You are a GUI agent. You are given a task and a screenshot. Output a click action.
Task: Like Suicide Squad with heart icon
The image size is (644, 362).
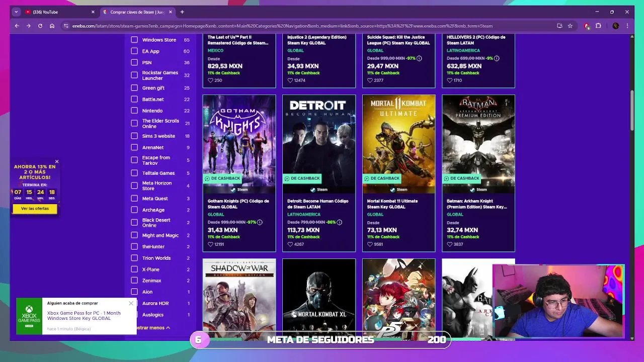(370, 80)
